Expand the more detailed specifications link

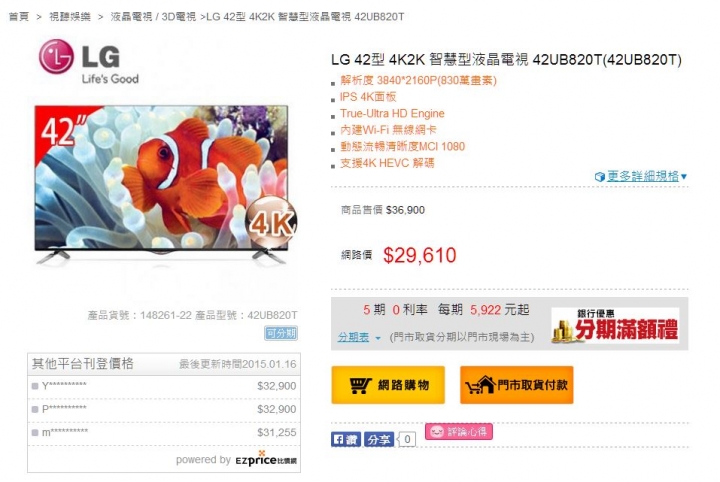641,176
